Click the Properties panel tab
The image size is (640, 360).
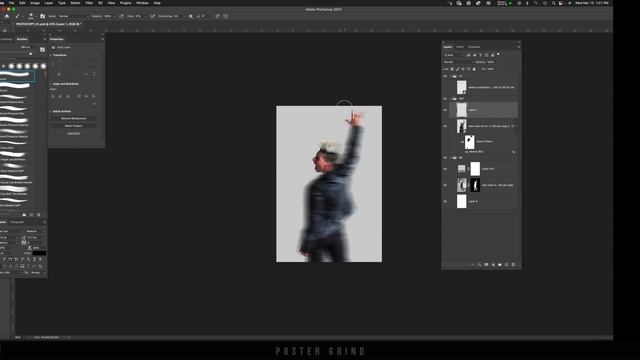pyautogui.click(x=57, y=39)
